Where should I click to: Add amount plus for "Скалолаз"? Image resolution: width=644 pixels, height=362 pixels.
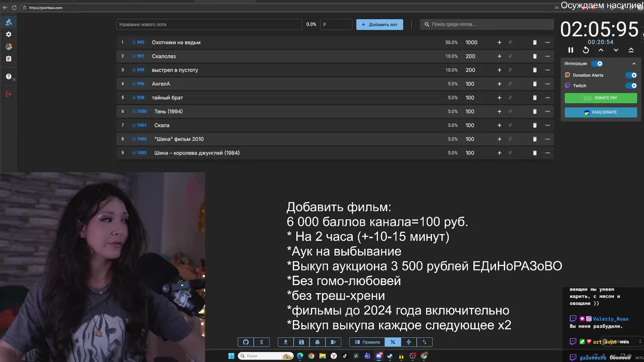click(x=499, y=56)
